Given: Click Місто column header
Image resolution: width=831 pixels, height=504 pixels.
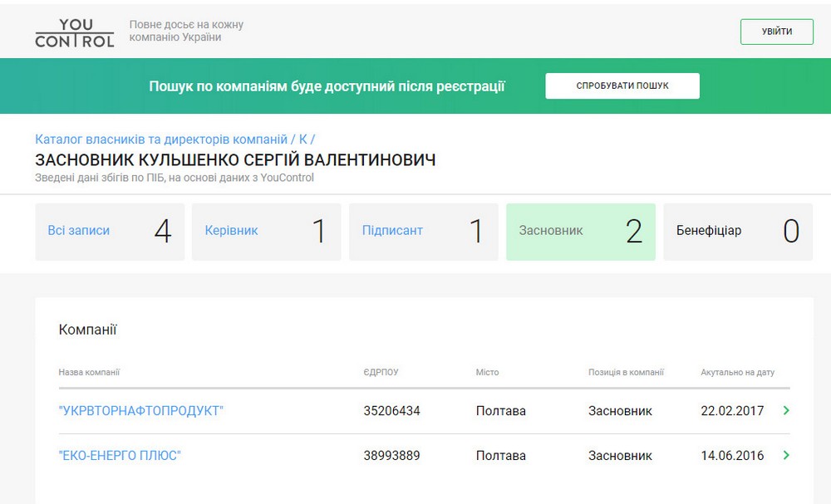Looking at the screenshot, I should (487, 372).
